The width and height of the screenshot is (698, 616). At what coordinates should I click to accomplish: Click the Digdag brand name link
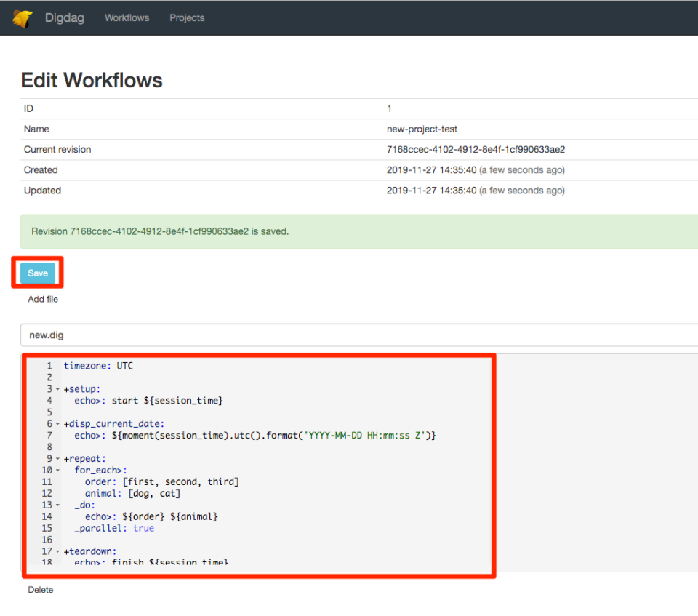click(64, 18)
